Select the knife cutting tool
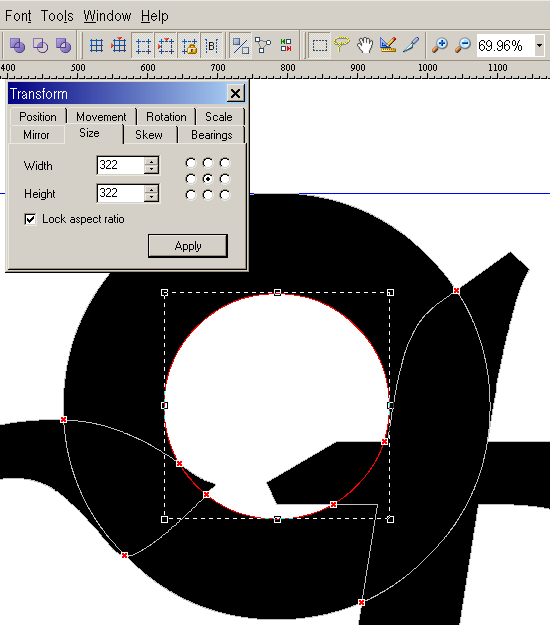Viewport: 550px width, 625px height. pyautogui.click(x=411, y=45)
